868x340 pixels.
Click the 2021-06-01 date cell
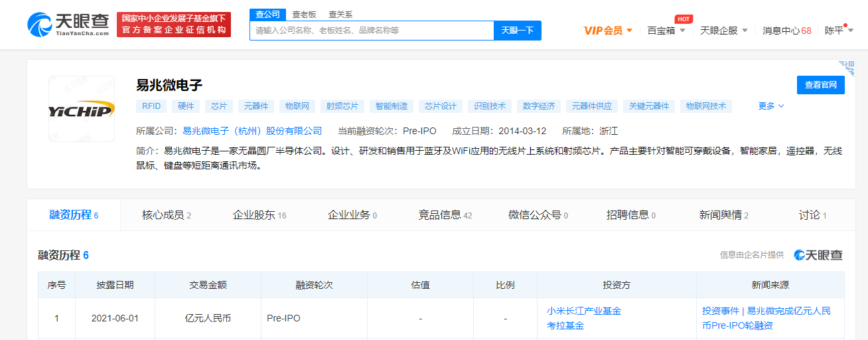coord(115,318)
